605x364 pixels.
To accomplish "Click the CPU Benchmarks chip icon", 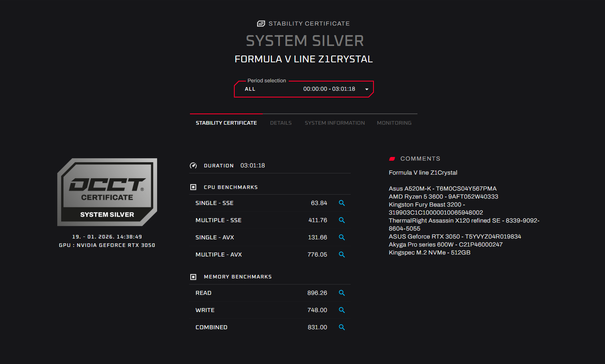I will pyautogui.click(x=193, y=187).
